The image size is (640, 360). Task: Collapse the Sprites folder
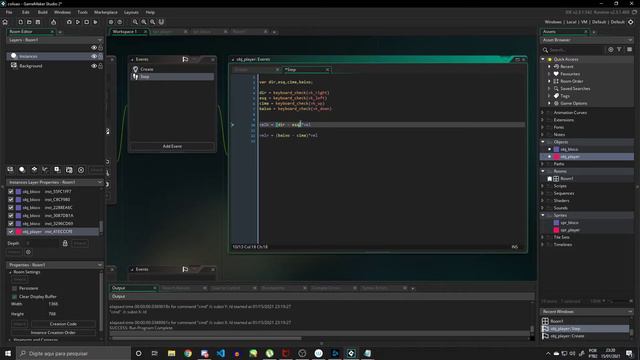coord(543,216)
